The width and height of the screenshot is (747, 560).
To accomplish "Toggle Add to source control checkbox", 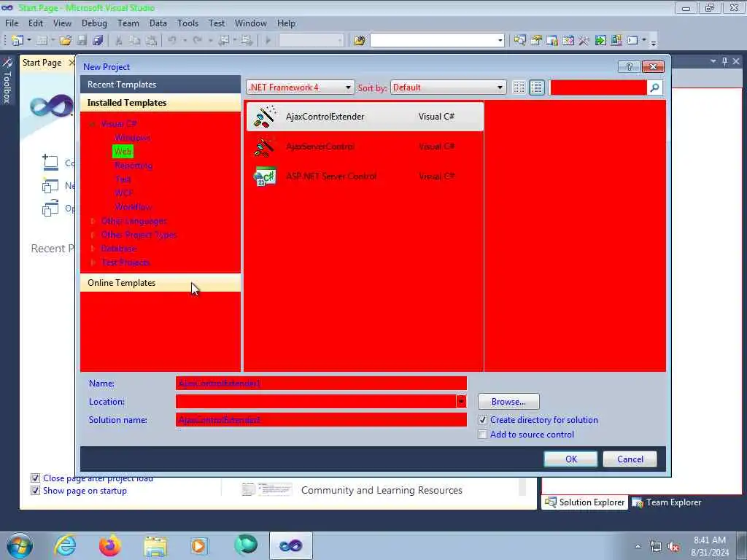I will (483, 435).
